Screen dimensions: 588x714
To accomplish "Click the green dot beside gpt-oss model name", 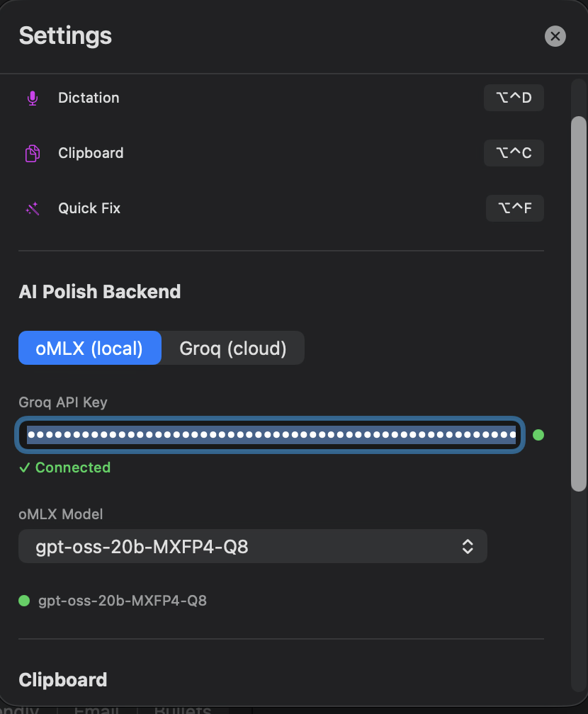I will pyautogui.click(x=24, y=601).
